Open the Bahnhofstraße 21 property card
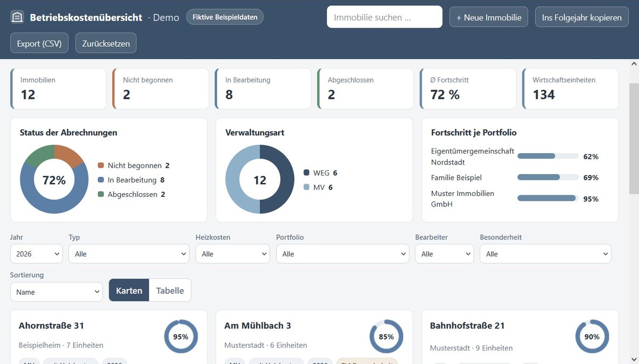639x364 pixels. [520, 337]
